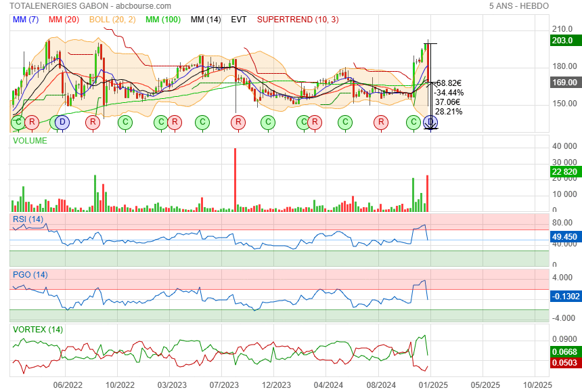Click the blue -0.1302 PGO badge
The height and width of the screenshot is (392, 582).
pyautogui.click(x=565, y=297)
